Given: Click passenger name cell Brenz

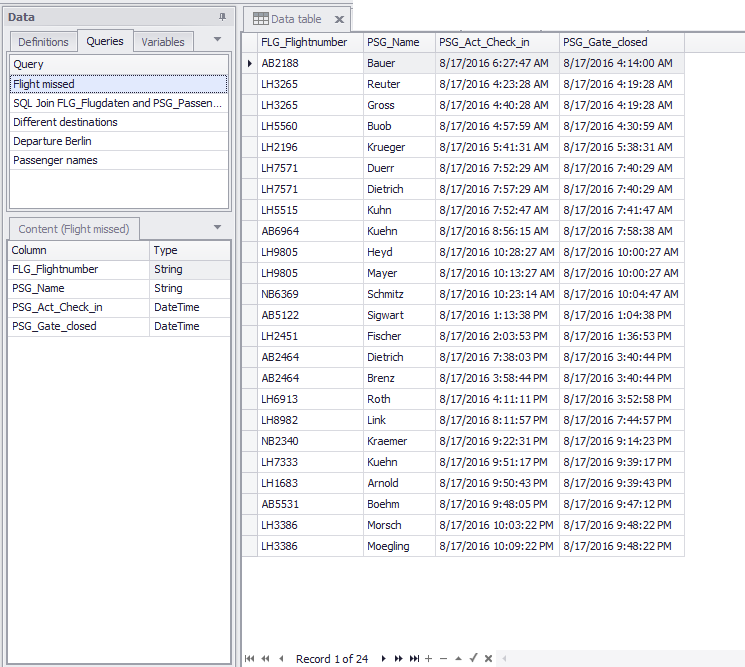Looking at the screenshot, I should (399, 378).
